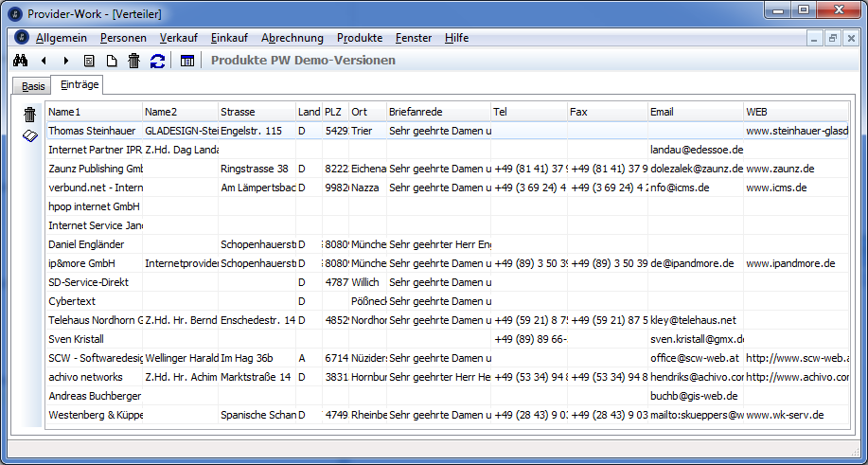The image size is (868, 465).
Task: Select the Internet Partner IPR entry
Action: 448,150
